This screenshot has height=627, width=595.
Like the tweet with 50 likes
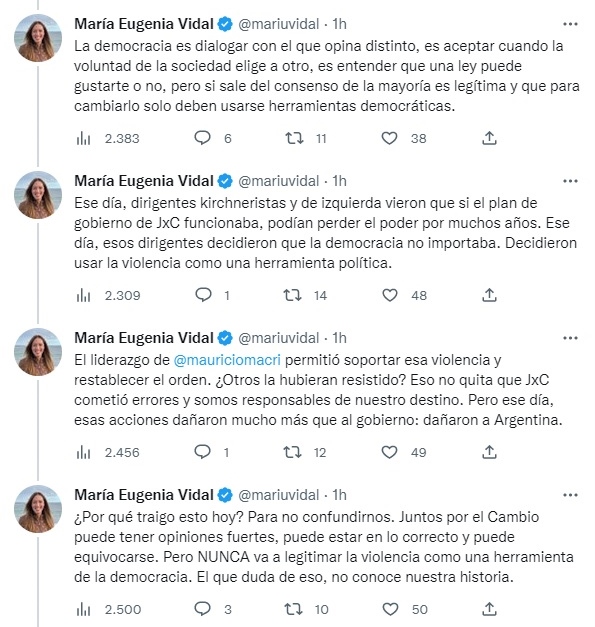point(390,609)
